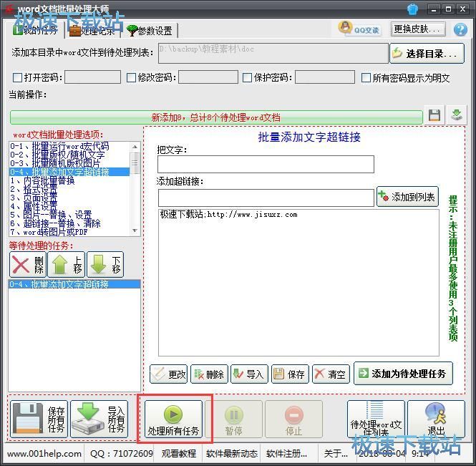Switch to 处理记录 tab
This screenshot has height=466, width=476.
[x=92, y=30]
